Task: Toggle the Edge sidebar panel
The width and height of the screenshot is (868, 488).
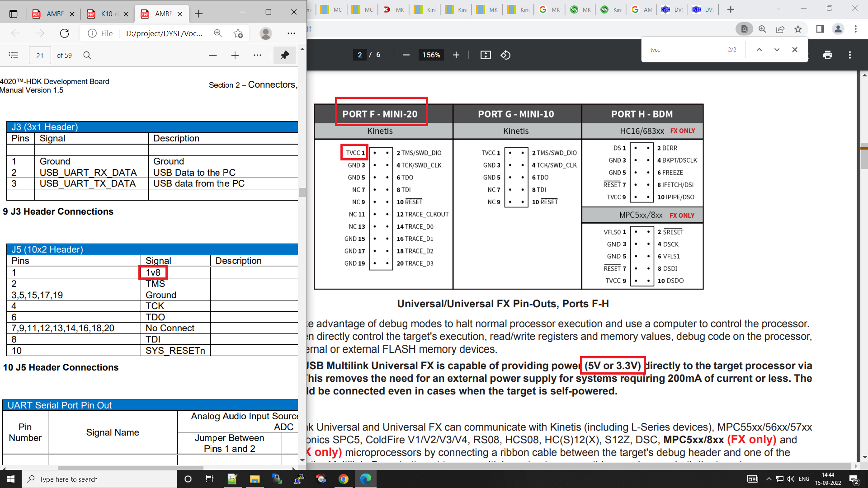Action: [819, 29]
